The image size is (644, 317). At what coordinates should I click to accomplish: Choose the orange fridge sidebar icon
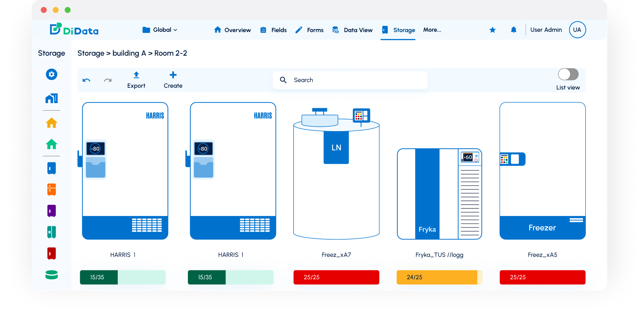tap(51, 189)
